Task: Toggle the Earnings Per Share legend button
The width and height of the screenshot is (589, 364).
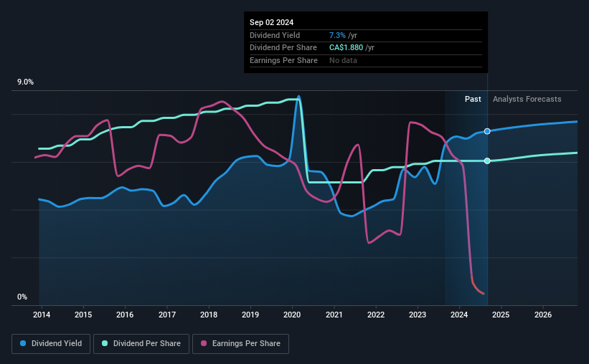Action: click(240, 344)
